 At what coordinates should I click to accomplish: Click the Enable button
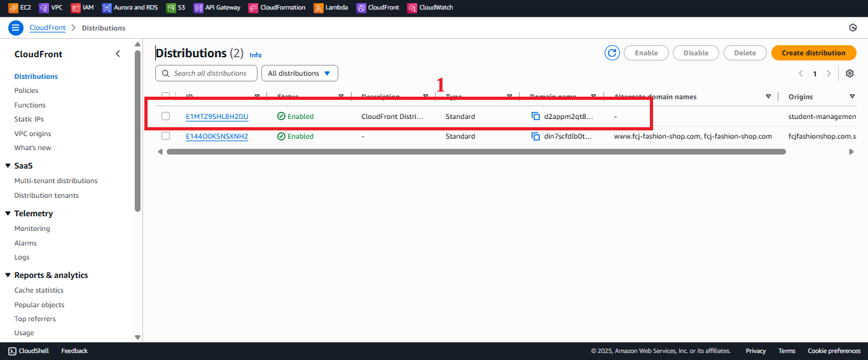click(646, 53)
